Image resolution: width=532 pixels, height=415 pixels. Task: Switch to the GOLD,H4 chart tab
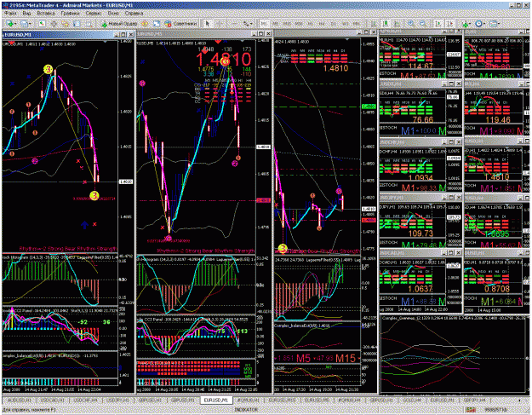coord(411,401)
